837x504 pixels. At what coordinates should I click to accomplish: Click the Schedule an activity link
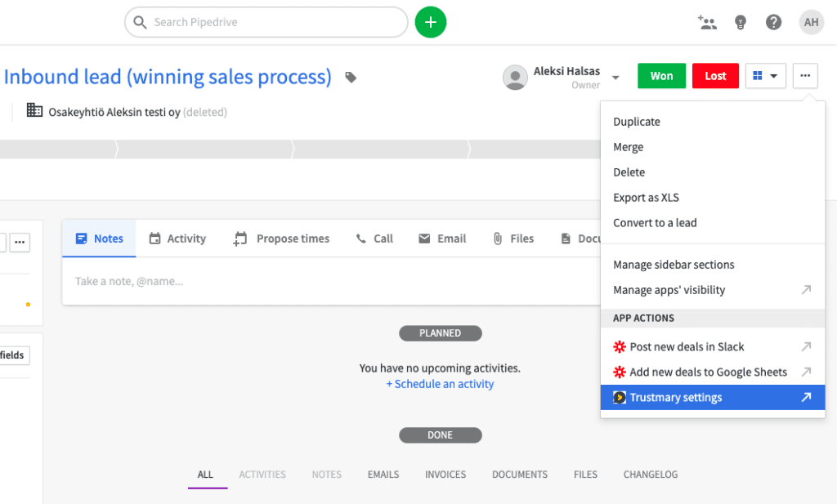click(441, 384)
